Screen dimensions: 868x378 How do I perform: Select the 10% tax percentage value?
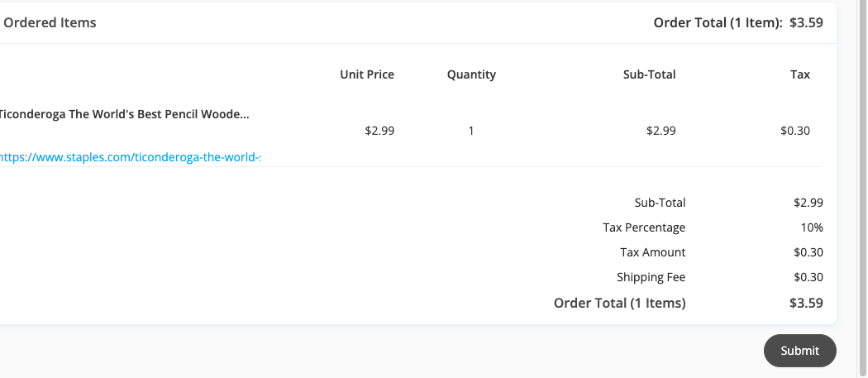click(x=812, y=227)
